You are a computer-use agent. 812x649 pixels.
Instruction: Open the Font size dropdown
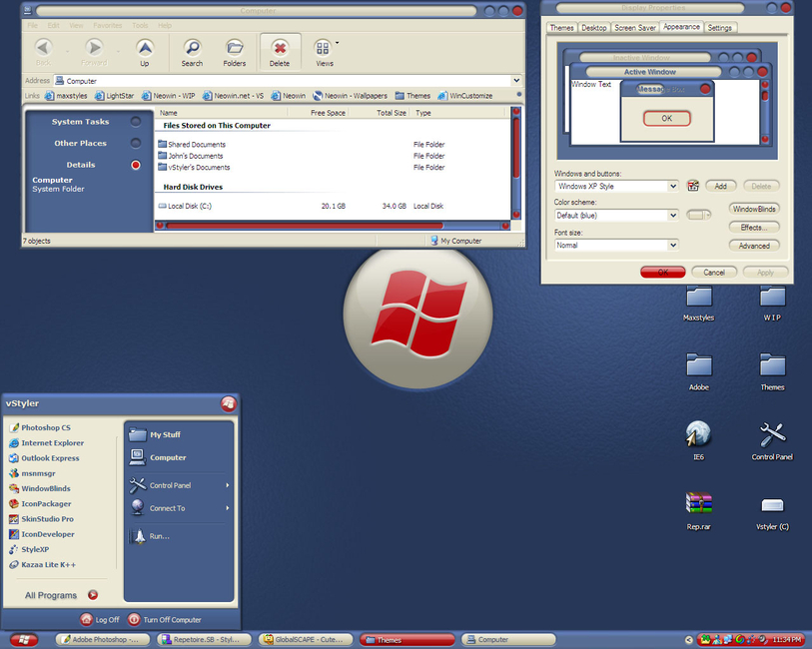pos(673,245)
